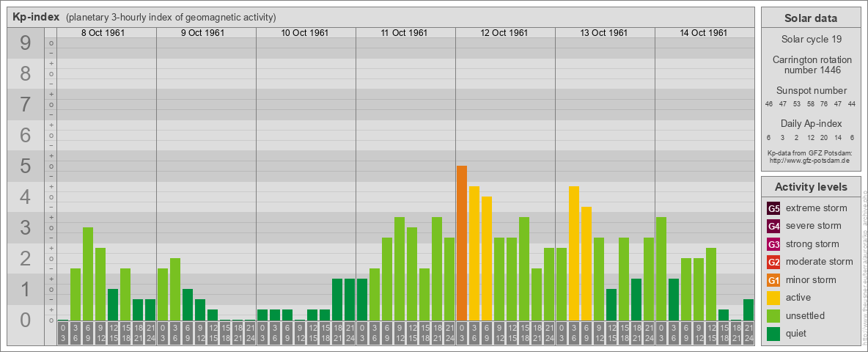
Task: Select the light green unsettled swatch
Action: tap(773, 316)
